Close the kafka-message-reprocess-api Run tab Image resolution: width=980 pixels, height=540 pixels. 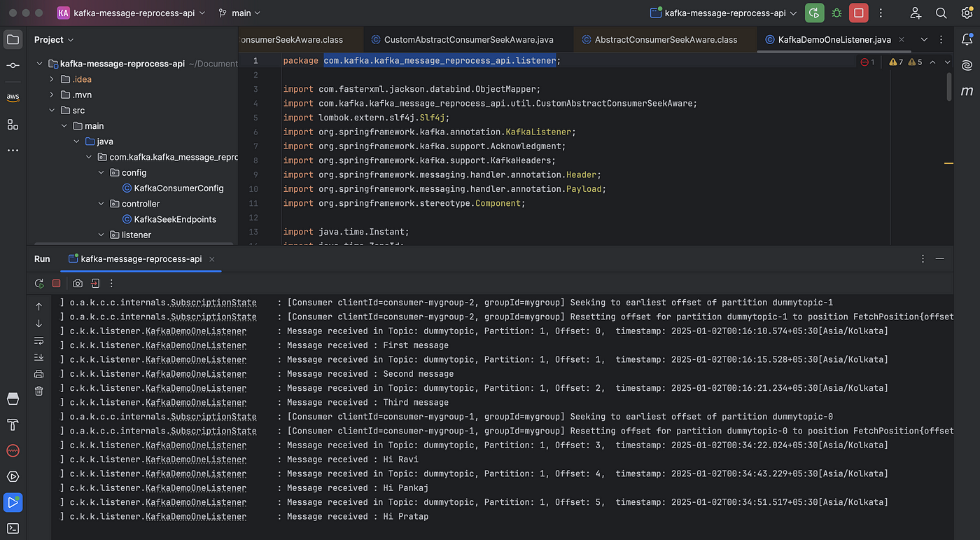pos(211,259)
